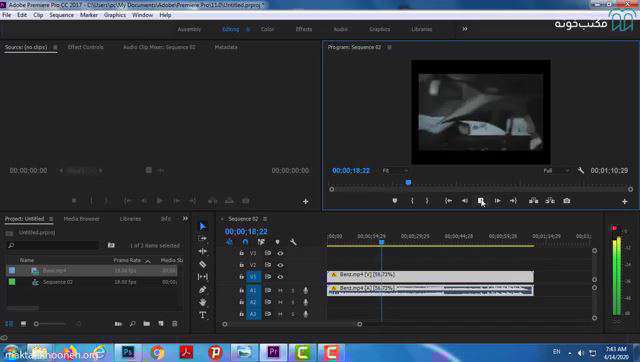Open Program monitor button editor plus
Viewport: 640px width, 362px height.
click(x=624, y=201)
